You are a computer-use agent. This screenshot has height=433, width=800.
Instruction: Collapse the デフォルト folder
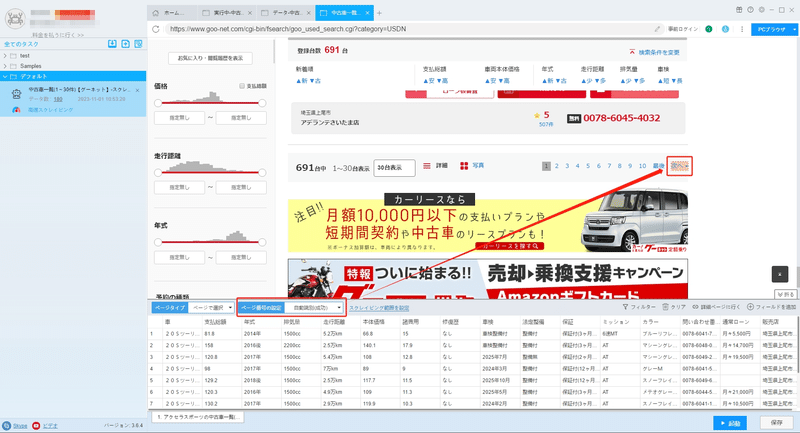click(5, 77)
